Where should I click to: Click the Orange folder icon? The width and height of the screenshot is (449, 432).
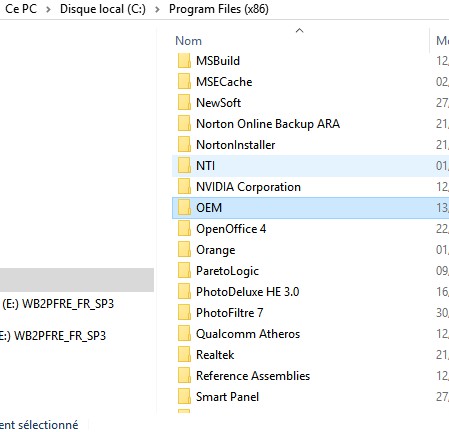tap(184, 250)
